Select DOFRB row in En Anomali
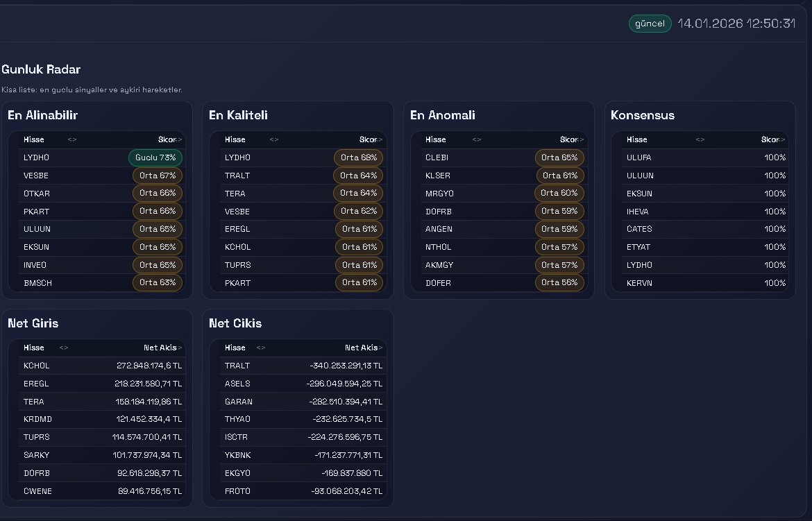812x521 pixels. (505, 212)
